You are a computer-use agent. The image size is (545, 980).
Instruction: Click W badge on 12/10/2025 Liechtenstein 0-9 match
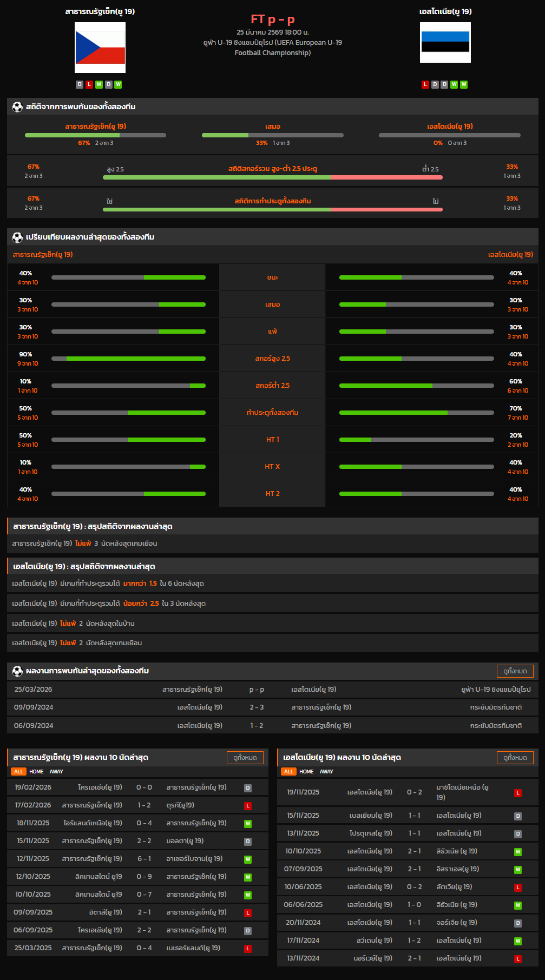(x=248, y=877)
